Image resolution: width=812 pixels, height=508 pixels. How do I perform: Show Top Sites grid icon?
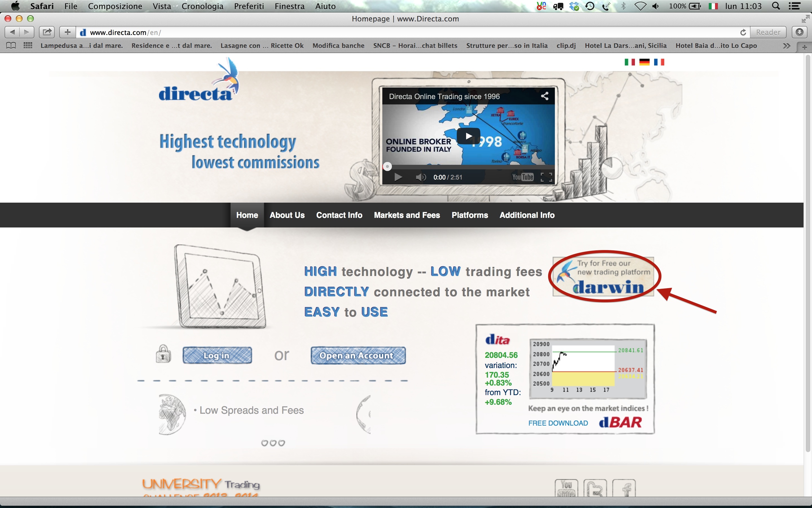tap(28, 45)
